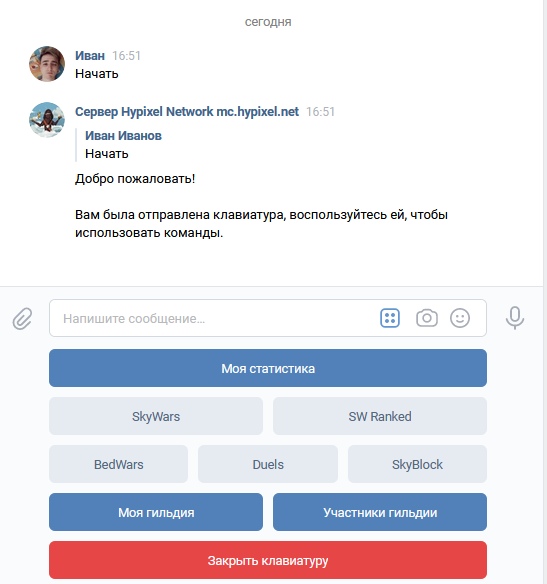547x584 pixels.
Task: Open the emoji smiley picker
Action: 460,318
